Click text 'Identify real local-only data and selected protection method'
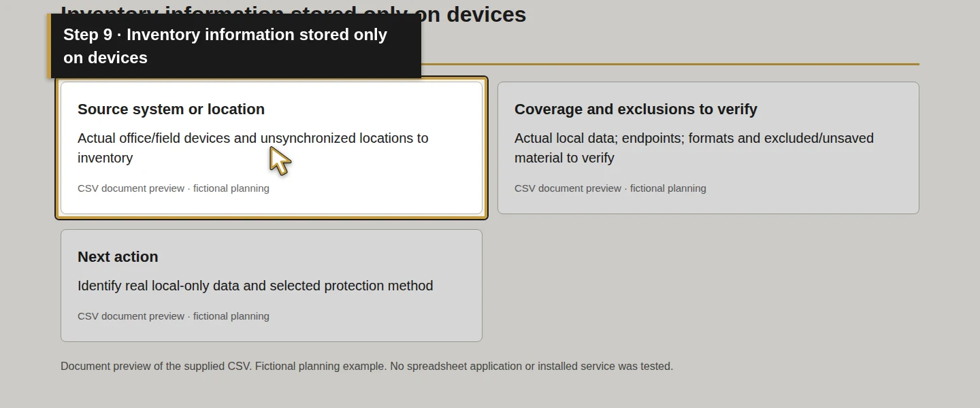This screenshot has height=408, width=980. click(255, 286)
